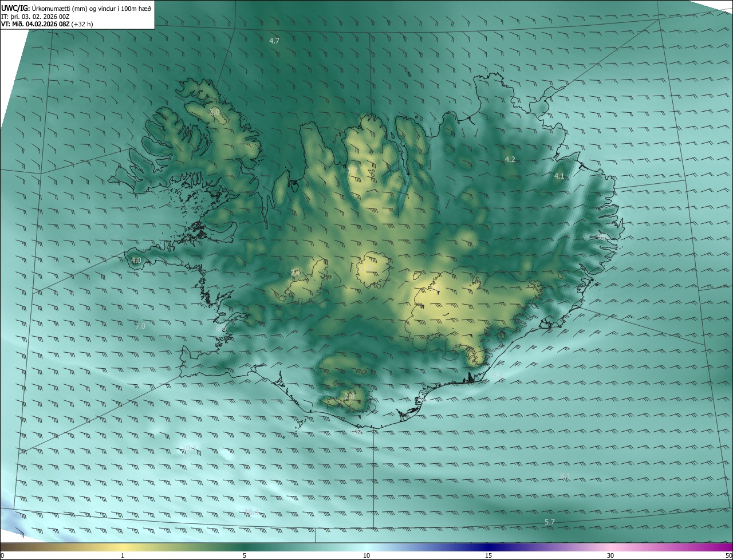Click the 10.4 value label on the map
The image size is (733, 560).
[x=252, y=512]
